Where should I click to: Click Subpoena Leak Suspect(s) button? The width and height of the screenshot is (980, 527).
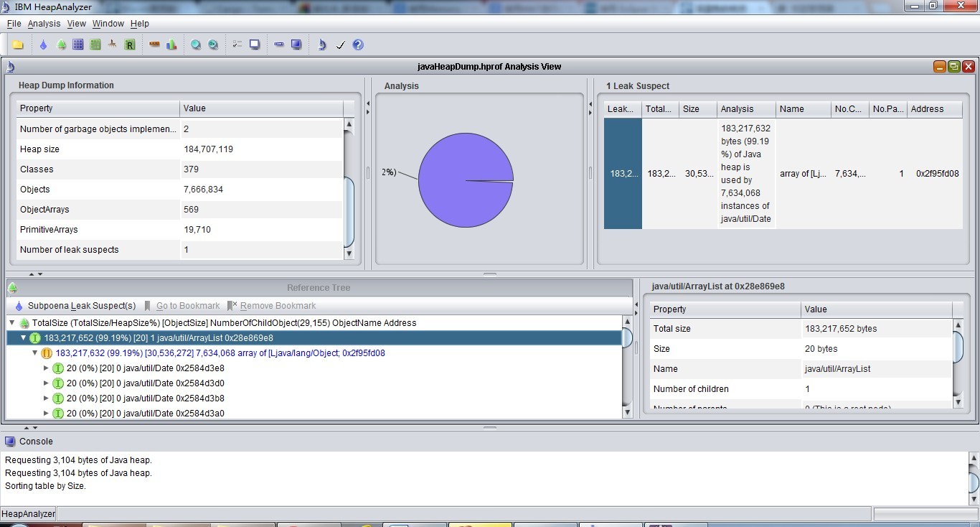click(75, 306)
